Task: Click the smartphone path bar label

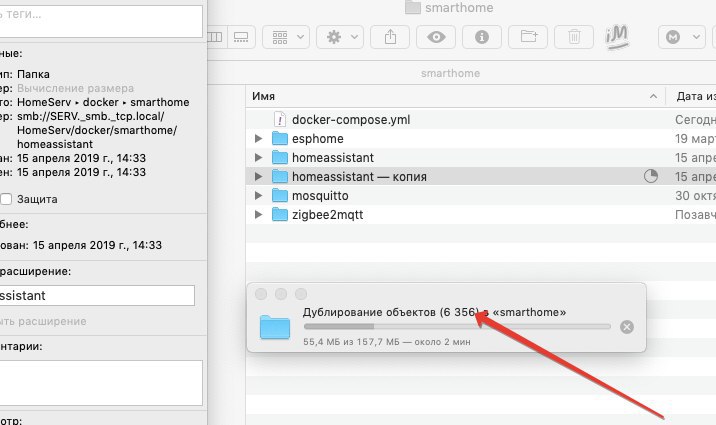Action: (450, 73)
